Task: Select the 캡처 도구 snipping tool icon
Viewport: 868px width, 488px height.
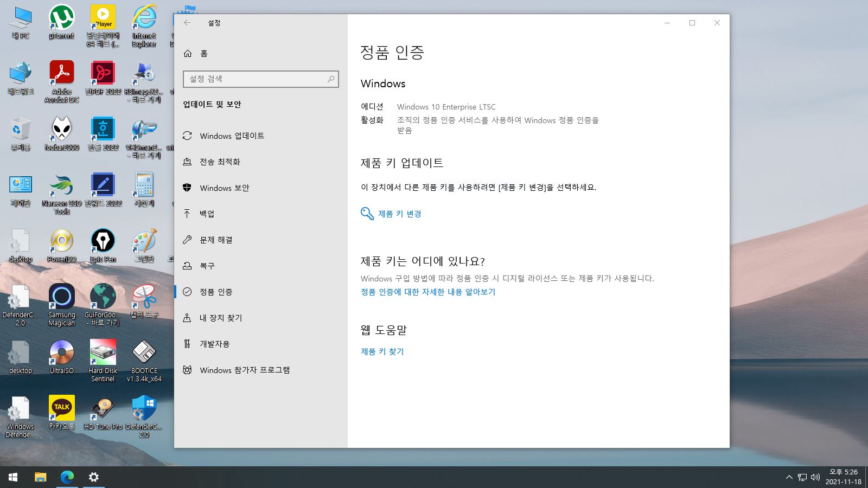Action: coord(144,302)
